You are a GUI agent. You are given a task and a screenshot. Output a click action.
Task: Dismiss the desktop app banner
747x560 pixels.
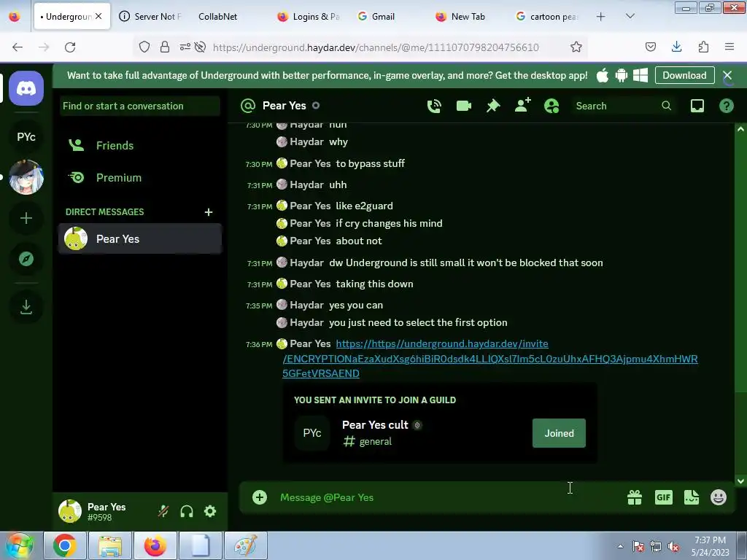coord(727,75)
